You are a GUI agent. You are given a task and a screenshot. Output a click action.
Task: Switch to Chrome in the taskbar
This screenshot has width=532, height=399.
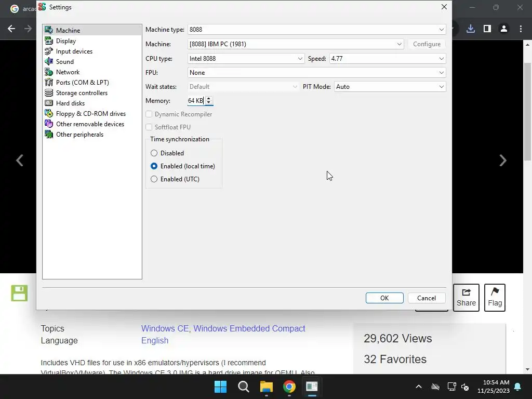(x=289, y=387)
